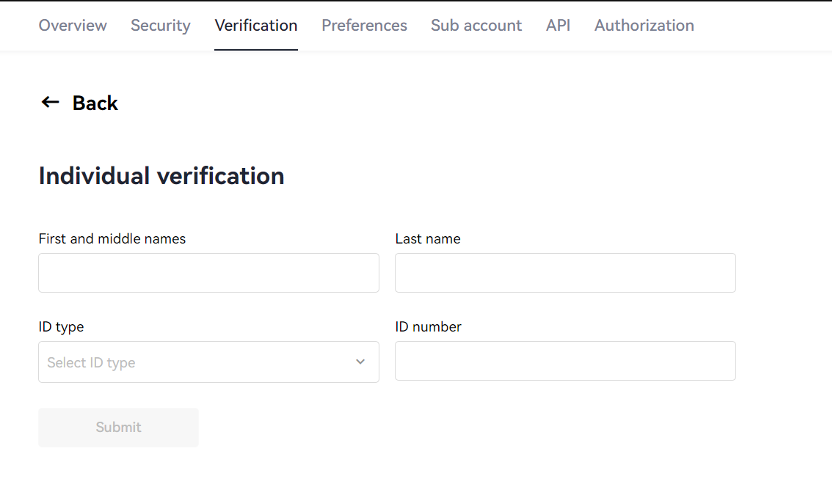Focus the First and middle names field
832x498 pixels.
click(x=209, y=273)
